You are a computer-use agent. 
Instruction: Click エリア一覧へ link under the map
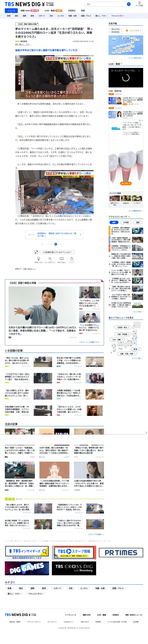[138, 358]
